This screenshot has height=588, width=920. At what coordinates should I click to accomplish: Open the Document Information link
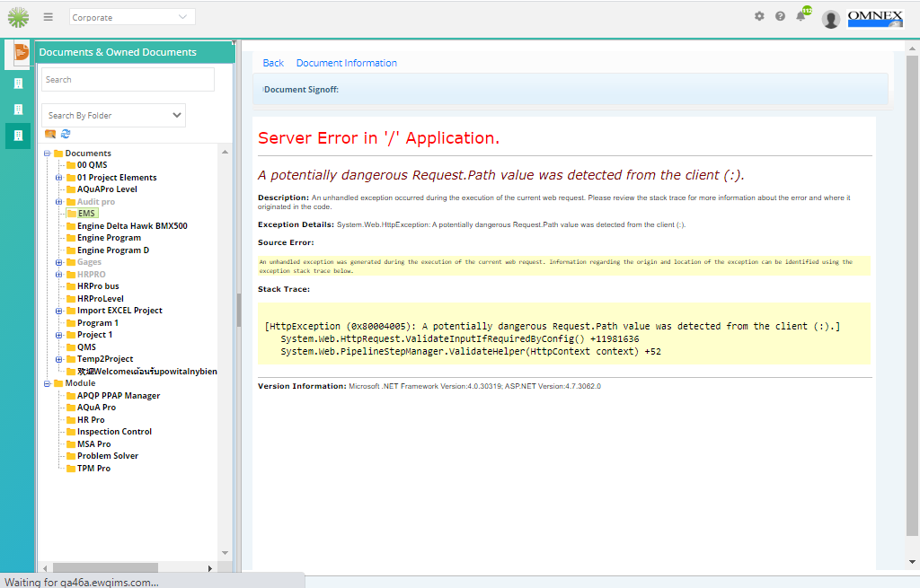coord(346,63)
